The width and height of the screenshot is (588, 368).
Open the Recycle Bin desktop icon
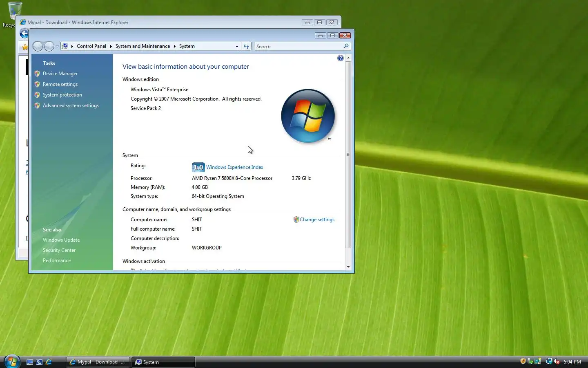pyautogui.click(x=14, y=14)
